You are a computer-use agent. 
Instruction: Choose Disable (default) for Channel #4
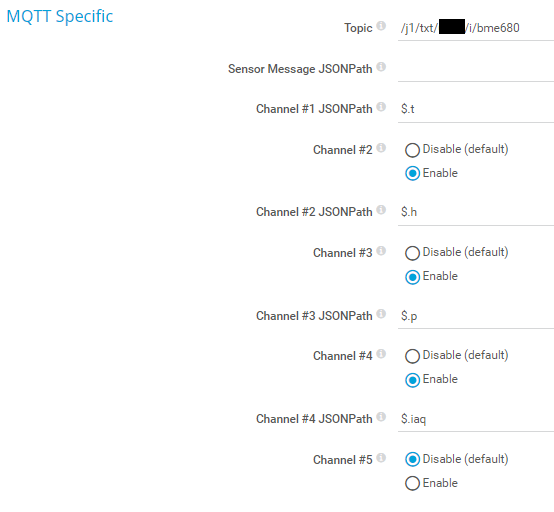(412, 356)
